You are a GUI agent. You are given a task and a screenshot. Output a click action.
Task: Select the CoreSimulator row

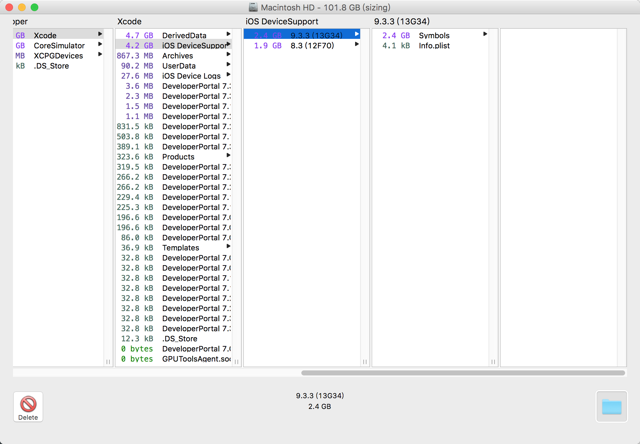tap(58, 45)
